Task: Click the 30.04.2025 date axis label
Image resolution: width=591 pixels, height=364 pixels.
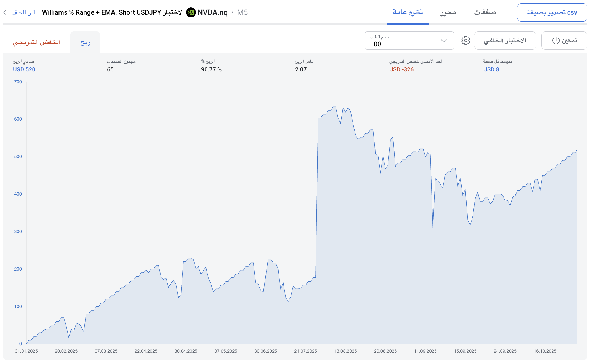Action: pyautogui.click(x=186, y=351)
